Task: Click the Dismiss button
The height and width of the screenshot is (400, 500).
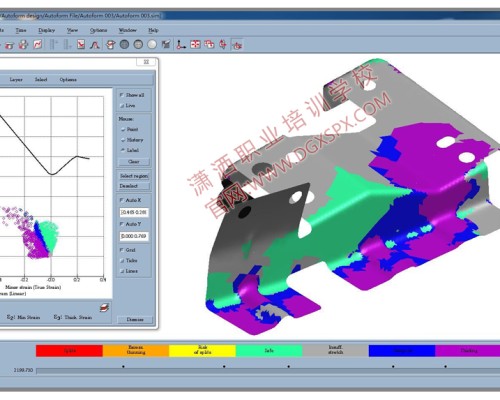Action: tap(135, 319)
